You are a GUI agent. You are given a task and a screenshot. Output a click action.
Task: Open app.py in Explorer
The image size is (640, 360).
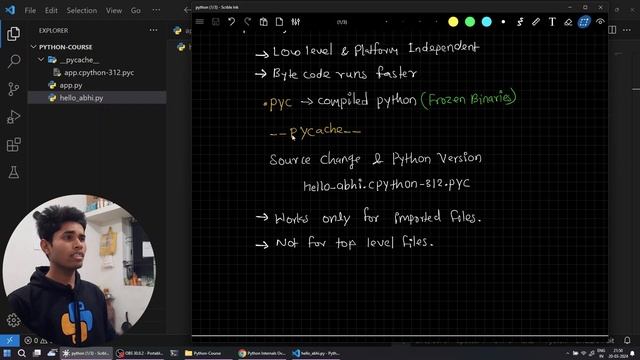tap(71, 85)
